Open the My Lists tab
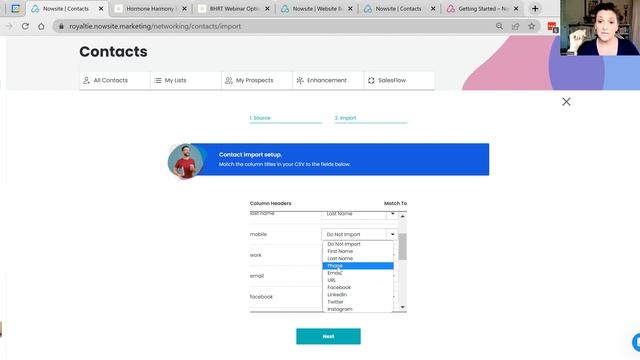This screenshot has height=360, width=640. [186, 80]
